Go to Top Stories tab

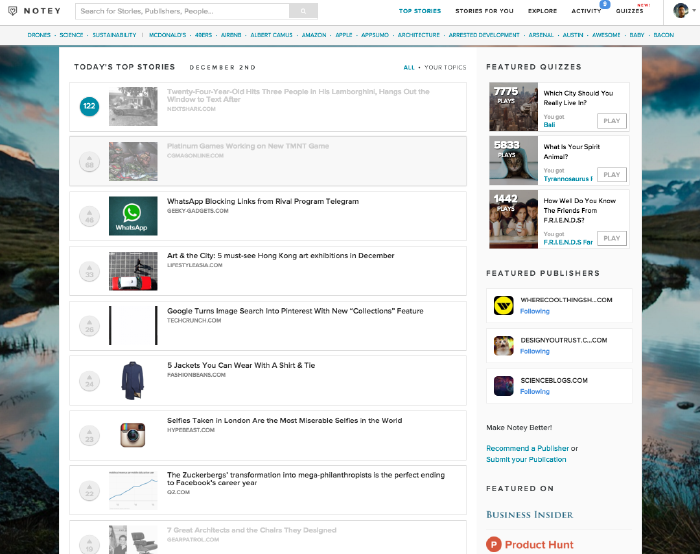point(420,11)
